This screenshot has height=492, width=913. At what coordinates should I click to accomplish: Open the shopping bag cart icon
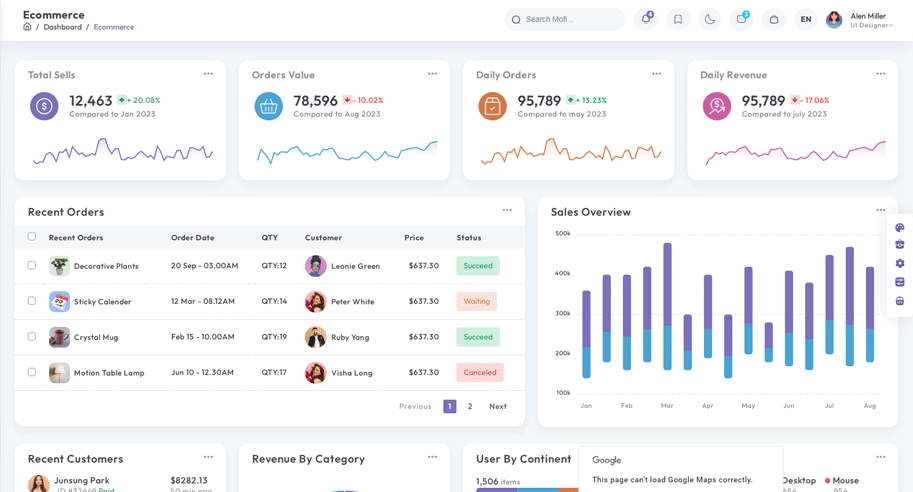[774, 19]
